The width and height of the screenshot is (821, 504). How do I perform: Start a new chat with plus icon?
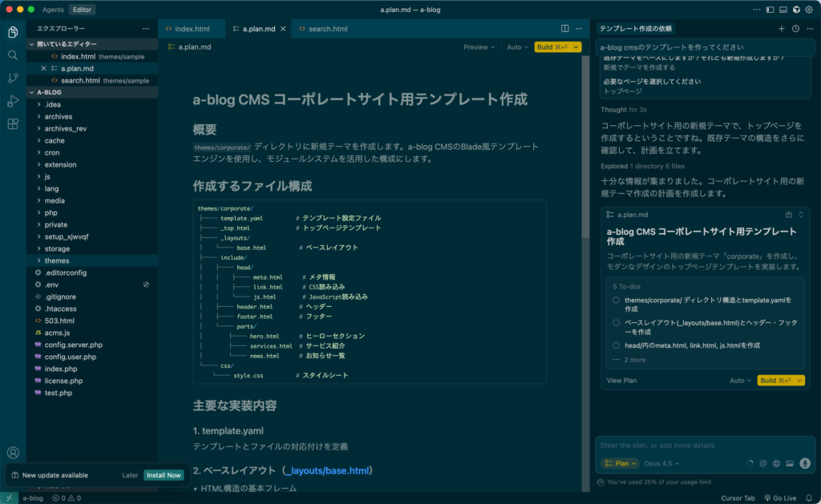[x=782, y=29]
